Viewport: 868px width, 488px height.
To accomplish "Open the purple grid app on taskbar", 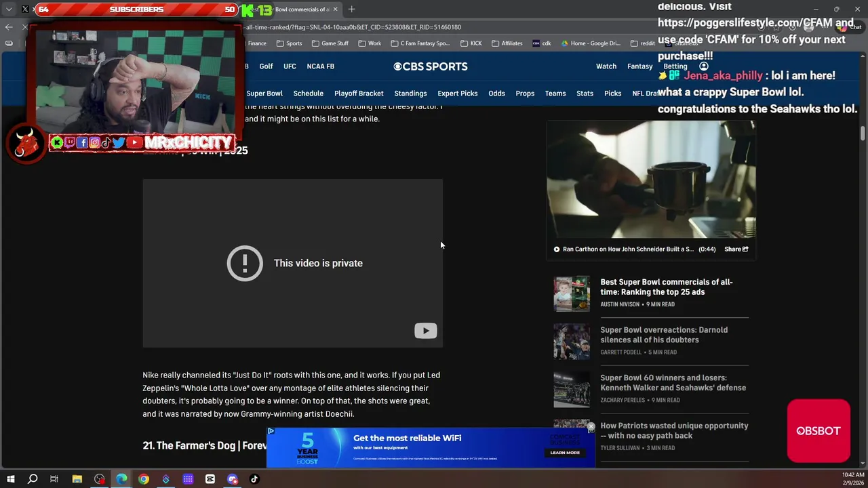I will pyautogui.click(x=188, y=479).
